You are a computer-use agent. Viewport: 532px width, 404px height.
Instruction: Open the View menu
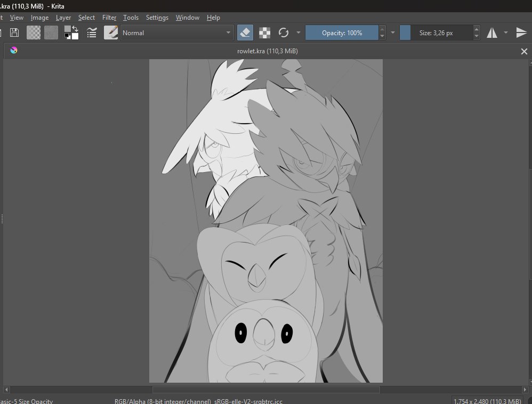tap(17, 18)
